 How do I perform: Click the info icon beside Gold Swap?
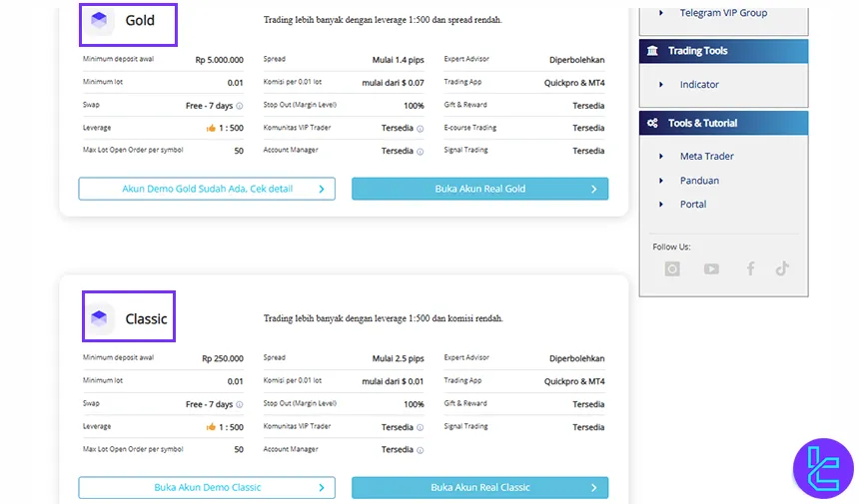[240, 106]
